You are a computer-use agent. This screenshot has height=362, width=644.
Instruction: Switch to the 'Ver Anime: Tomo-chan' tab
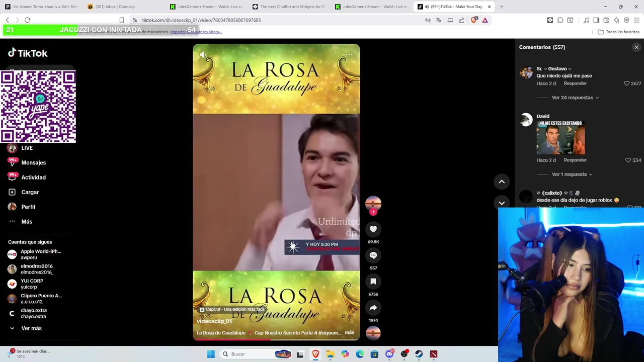click(41, 7)
